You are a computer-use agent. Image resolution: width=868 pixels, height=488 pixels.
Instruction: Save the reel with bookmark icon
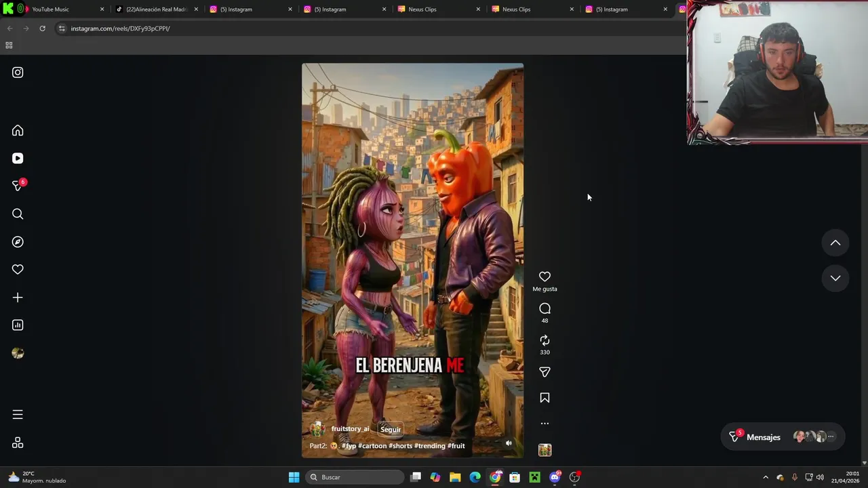coord(545,398)
